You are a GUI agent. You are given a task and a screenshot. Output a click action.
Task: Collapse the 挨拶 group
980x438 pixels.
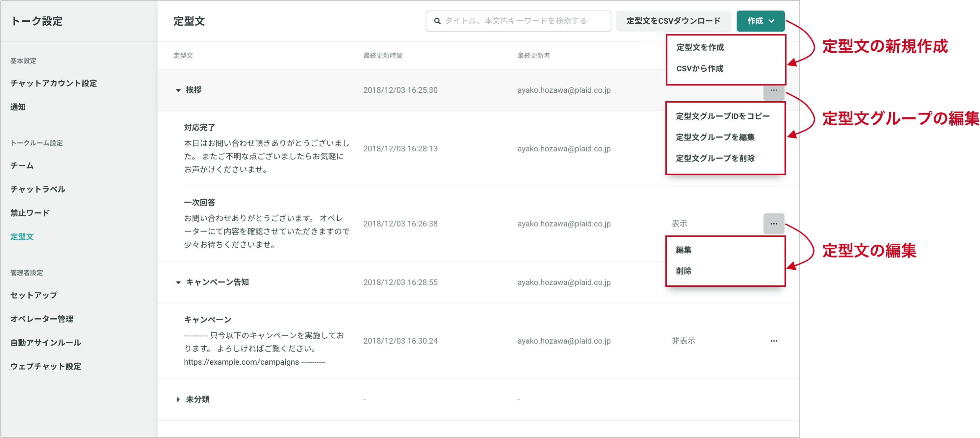(x=178, y=90)
